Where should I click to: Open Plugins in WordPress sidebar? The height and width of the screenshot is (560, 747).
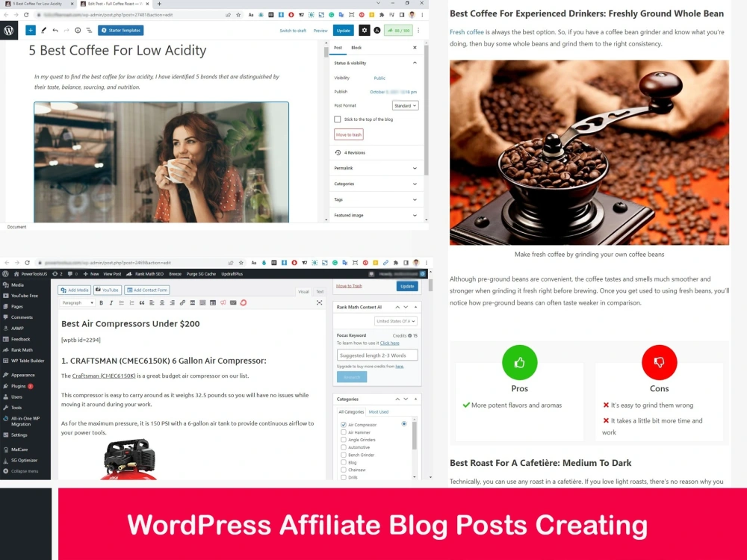[18, 386]
